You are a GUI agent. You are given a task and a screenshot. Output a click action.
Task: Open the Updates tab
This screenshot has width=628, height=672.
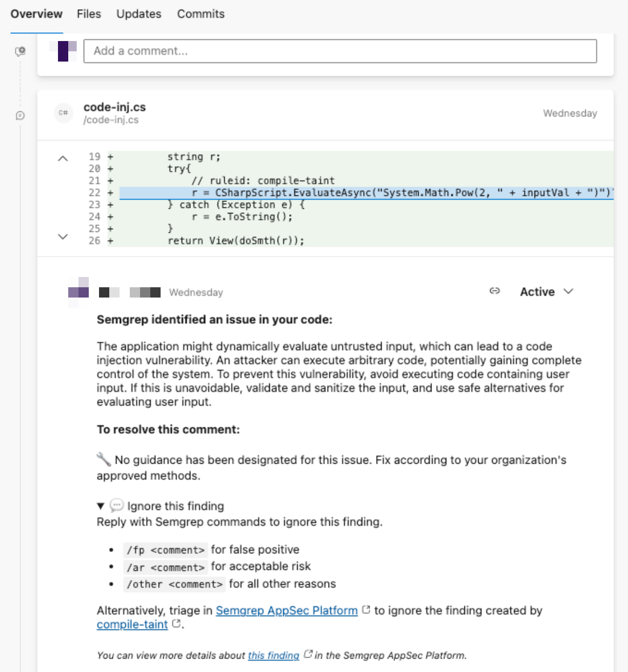point(138,14)
